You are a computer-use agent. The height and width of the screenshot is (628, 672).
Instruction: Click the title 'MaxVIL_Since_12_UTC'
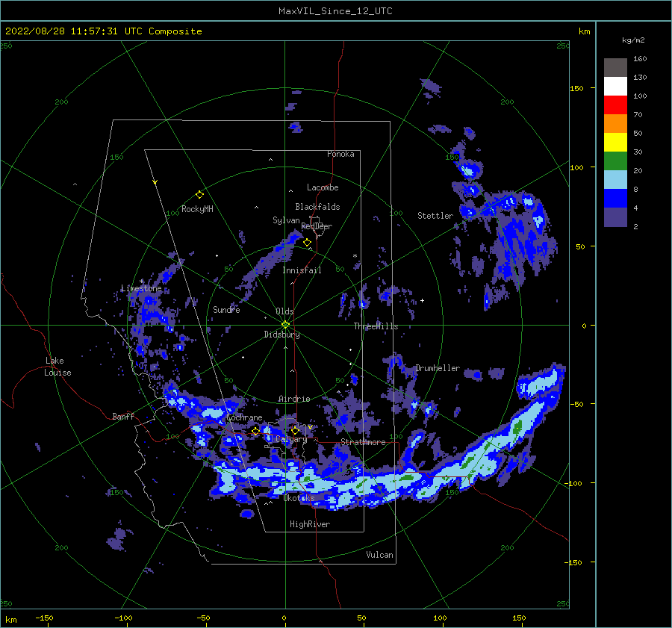click(x=335, y=11)
